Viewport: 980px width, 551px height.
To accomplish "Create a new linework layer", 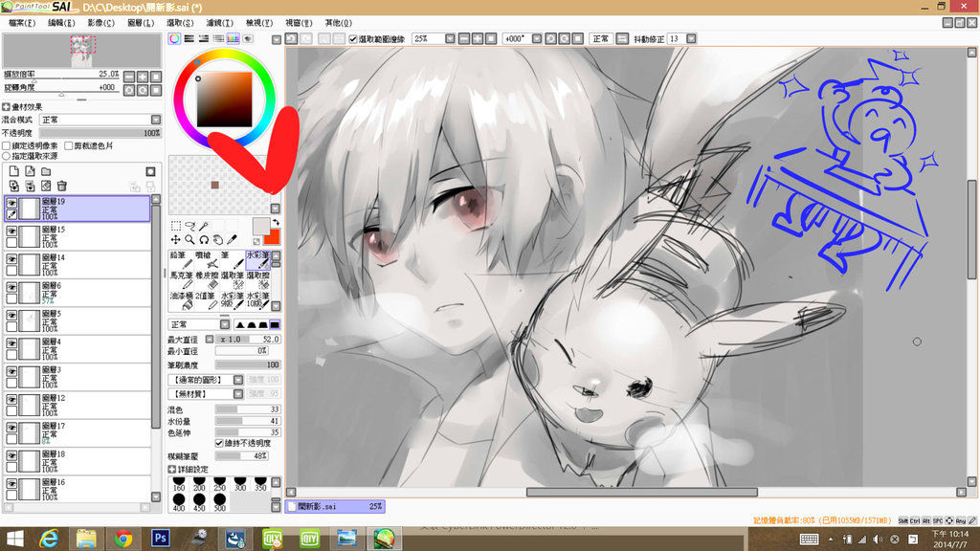I will tap(30, 171).
